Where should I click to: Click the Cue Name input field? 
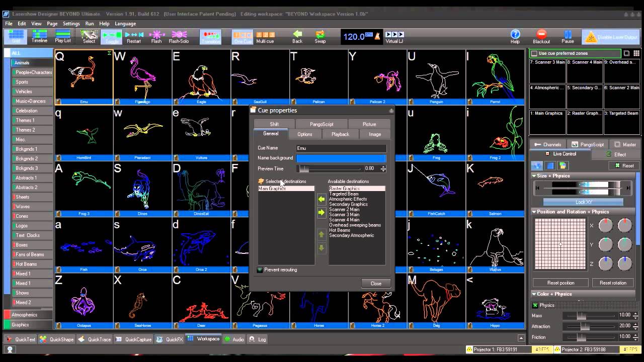[x=341, y=148]
